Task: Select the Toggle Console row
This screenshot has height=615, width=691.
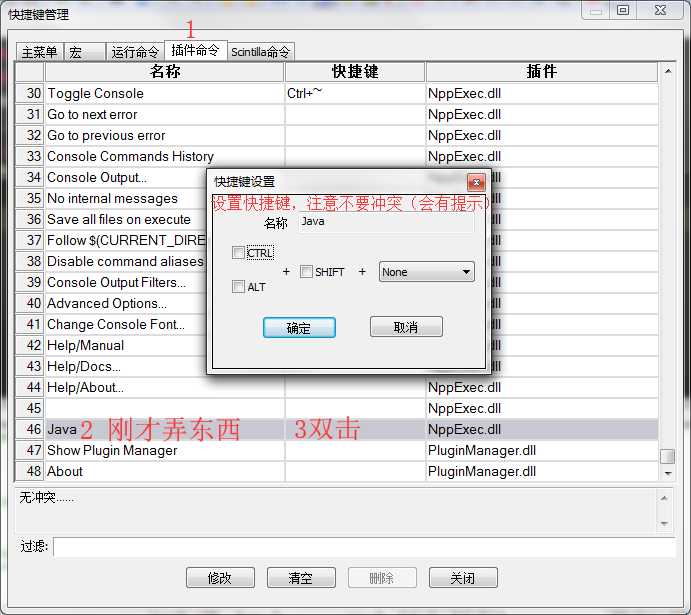Action: [x=337, y=93]
